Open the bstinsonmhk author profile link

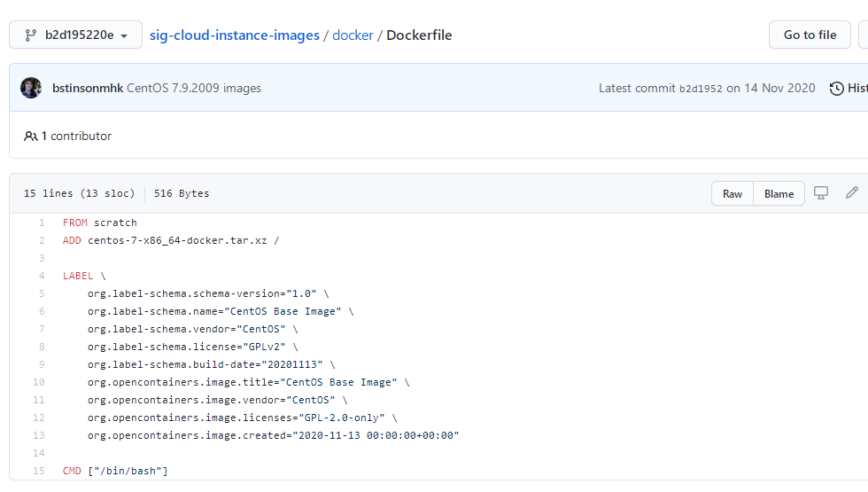coord(88,88)
